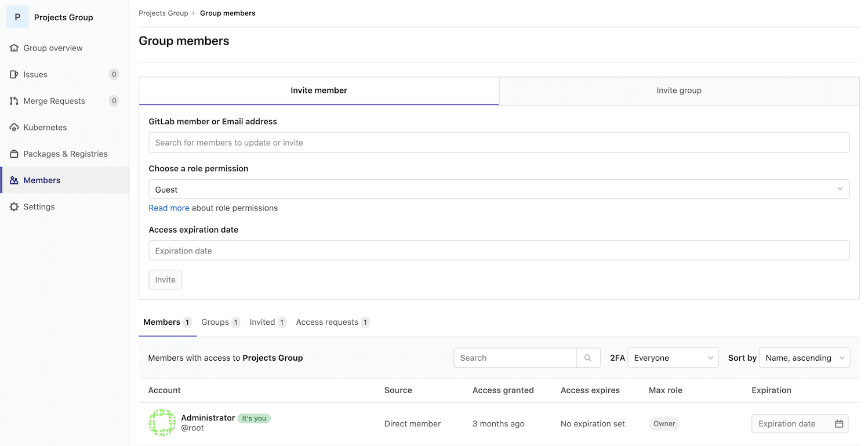Select the Groups tab
This screenshot has height=446, width=868.
coord(220,322)
